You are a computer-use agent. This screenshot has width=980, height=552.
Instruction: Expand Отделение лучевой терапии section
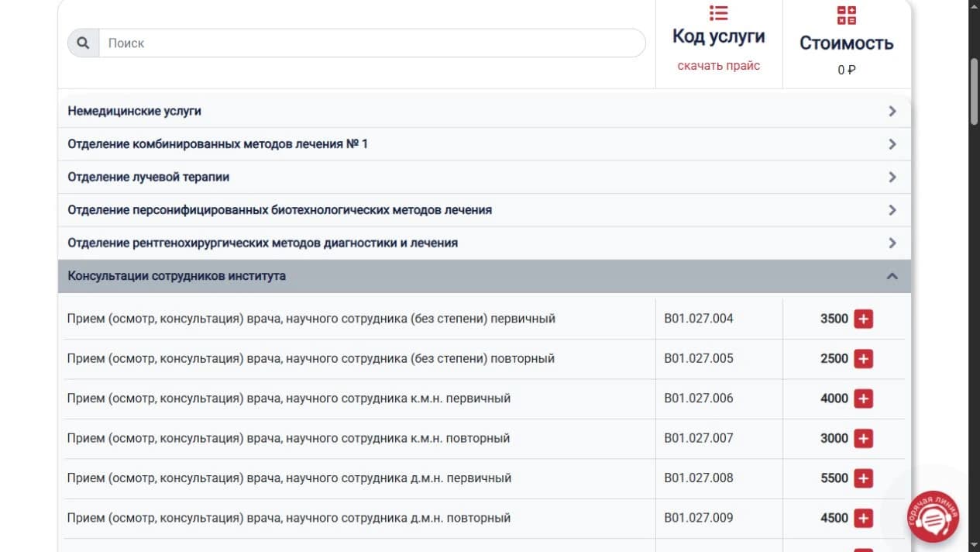tap(484, 177)
